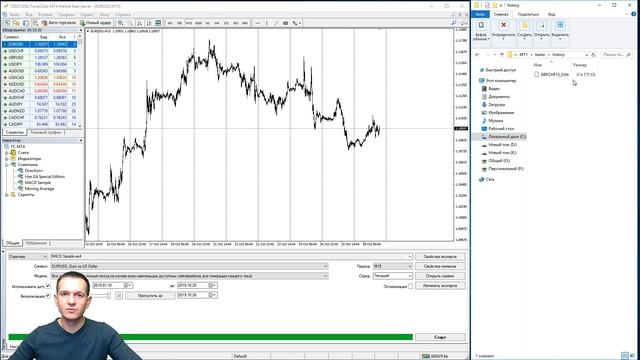The height and width of the screenshot is (360, 640).
Task: Click the Explorer up arrow
Action: (502, 55)
